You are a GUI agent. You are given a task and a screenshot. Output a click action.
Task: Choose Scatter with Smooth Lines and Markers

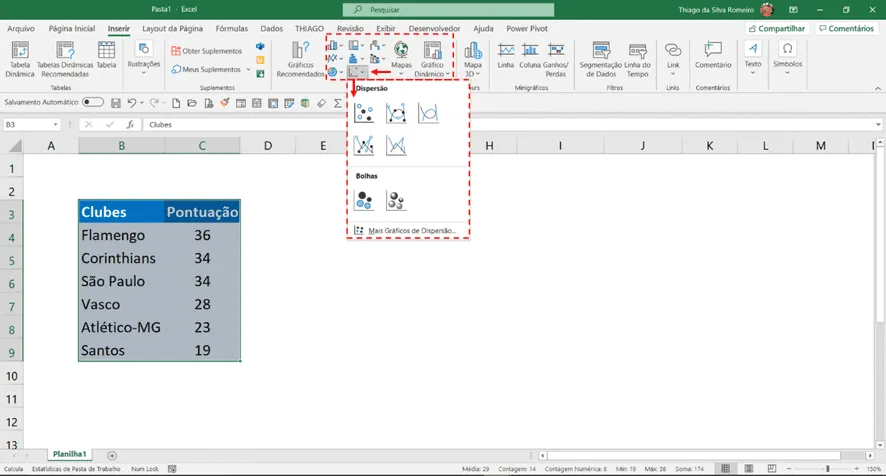(396, 114)
